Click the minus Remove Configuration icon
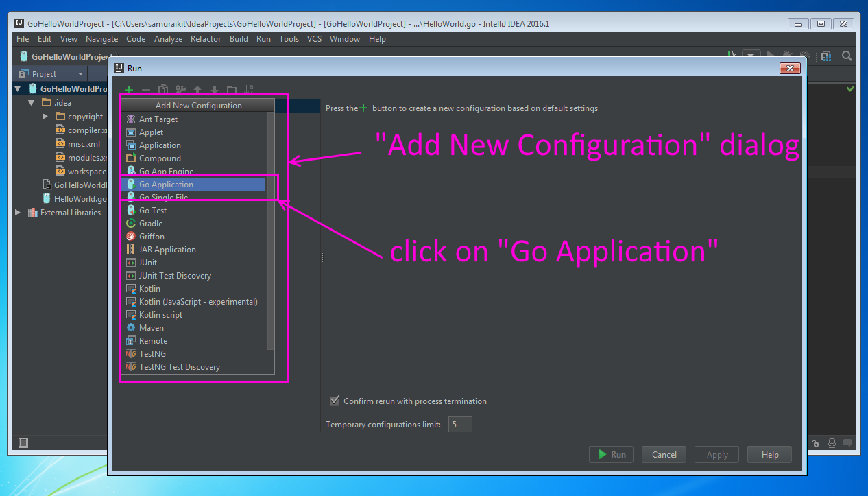This screenshot has width=868, height=496. tap(145, 90)
